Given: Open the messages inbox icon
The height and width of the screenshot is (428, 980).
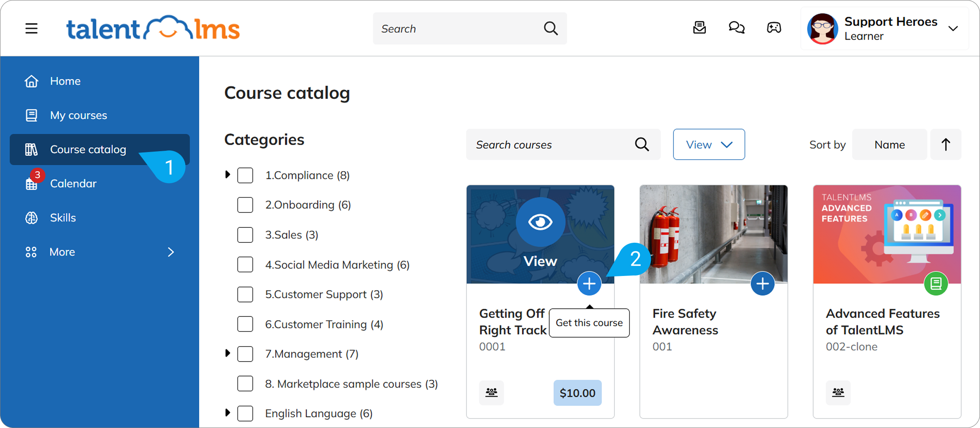Looking at the screenshot, I should 699,28.
